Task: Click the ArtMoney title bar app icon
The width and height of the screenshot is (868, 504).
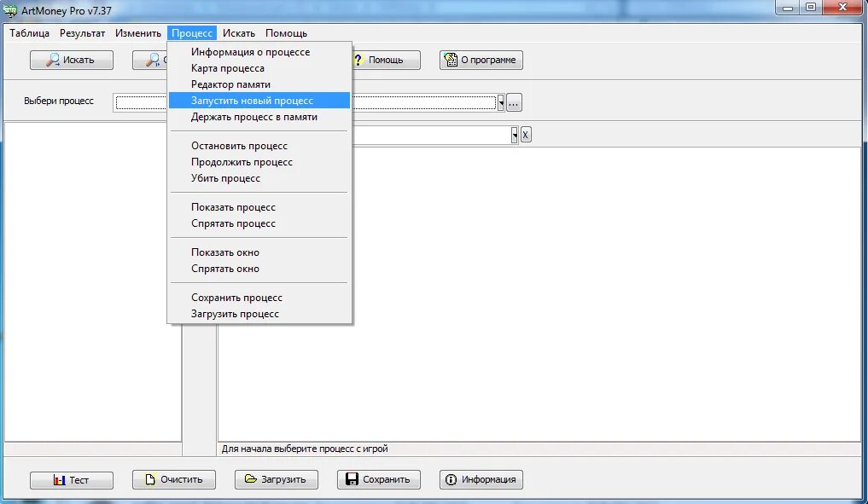Action: [10, 10]
